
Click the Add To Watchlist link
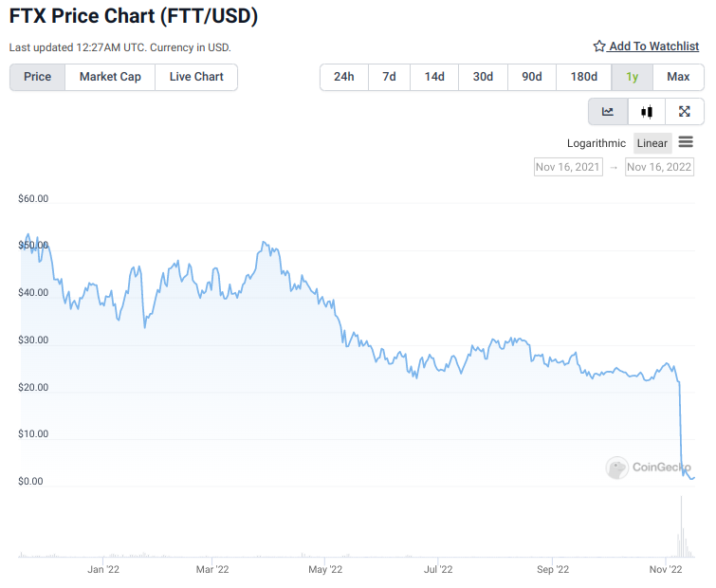pos(653,46)
